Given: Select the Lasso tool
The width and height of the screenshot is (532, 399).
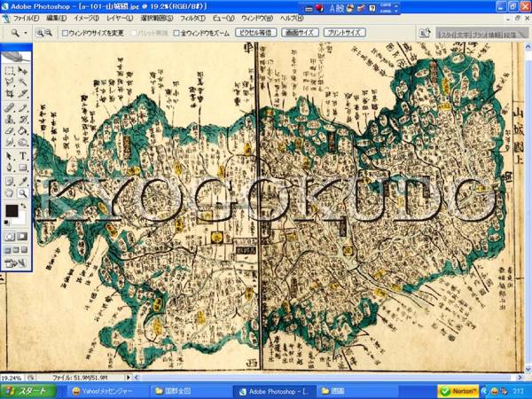Looking at the screenshot, I should point(10,82).
